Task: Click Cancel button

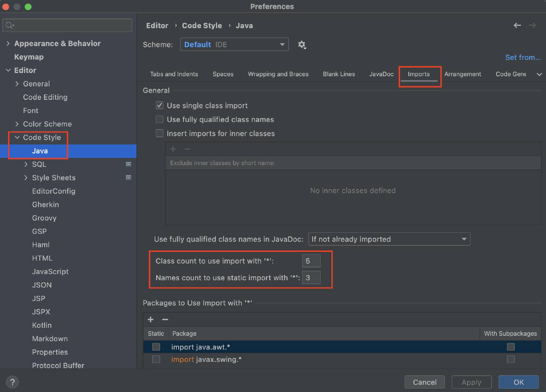Action: point(424,382)
